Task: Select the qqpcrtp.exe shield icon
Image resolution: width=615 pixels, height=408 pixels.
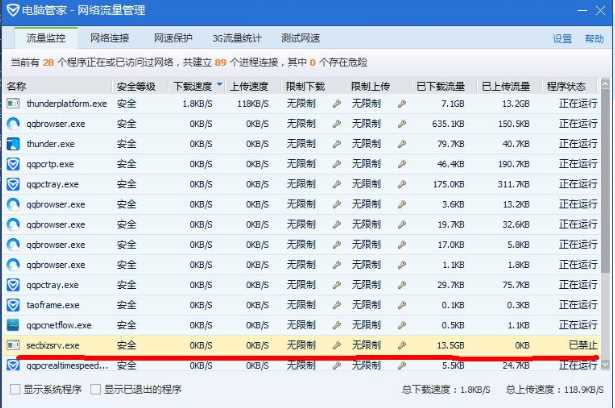Action: 13,164
